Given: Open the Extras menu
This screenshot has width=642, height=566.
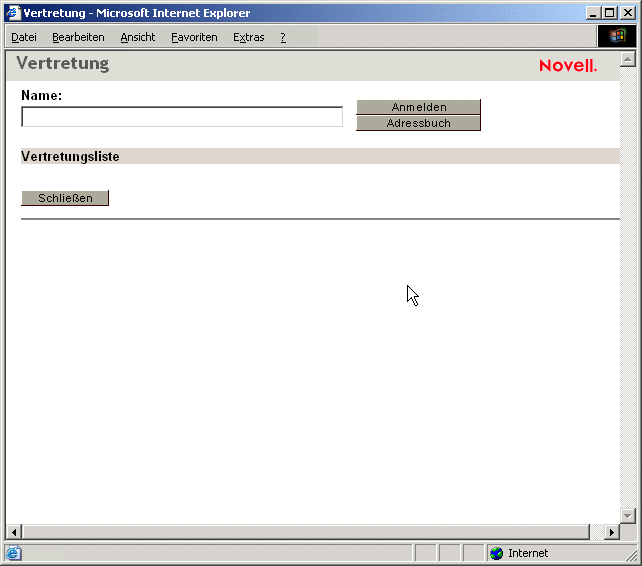Looking at the screenshot, I should tap(249, 37).
